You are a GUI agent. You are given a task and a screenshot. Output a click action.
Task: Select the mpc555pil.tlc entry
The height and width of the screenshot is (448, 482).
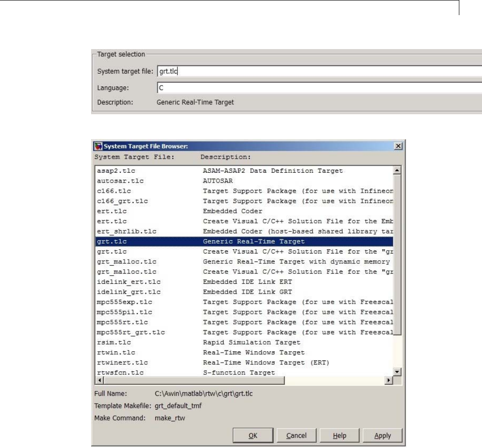point(245,312)
